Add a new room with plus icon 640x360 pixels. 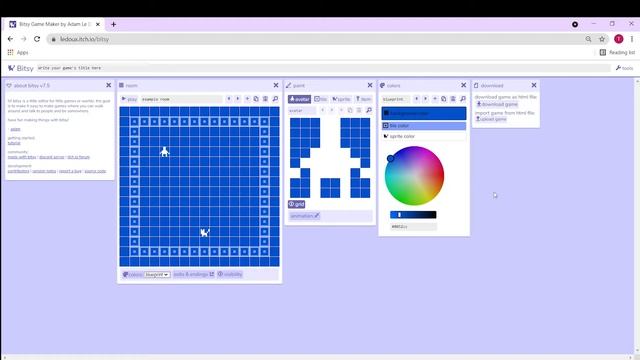pos(247,99)
